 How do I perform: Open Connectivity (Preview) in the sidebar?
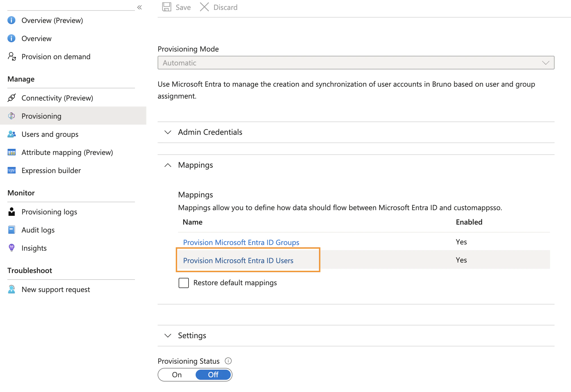coord(57,98)
